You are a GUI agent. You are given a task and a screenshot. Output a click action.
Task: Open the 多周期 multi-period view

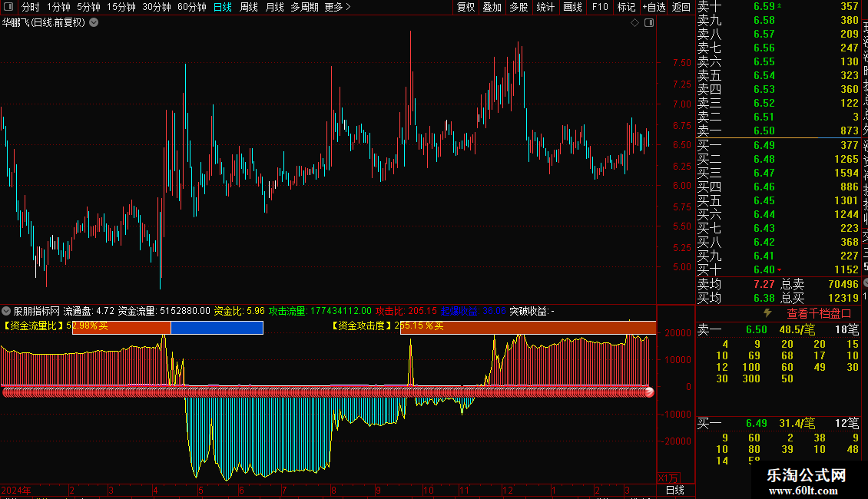point(304,7)
